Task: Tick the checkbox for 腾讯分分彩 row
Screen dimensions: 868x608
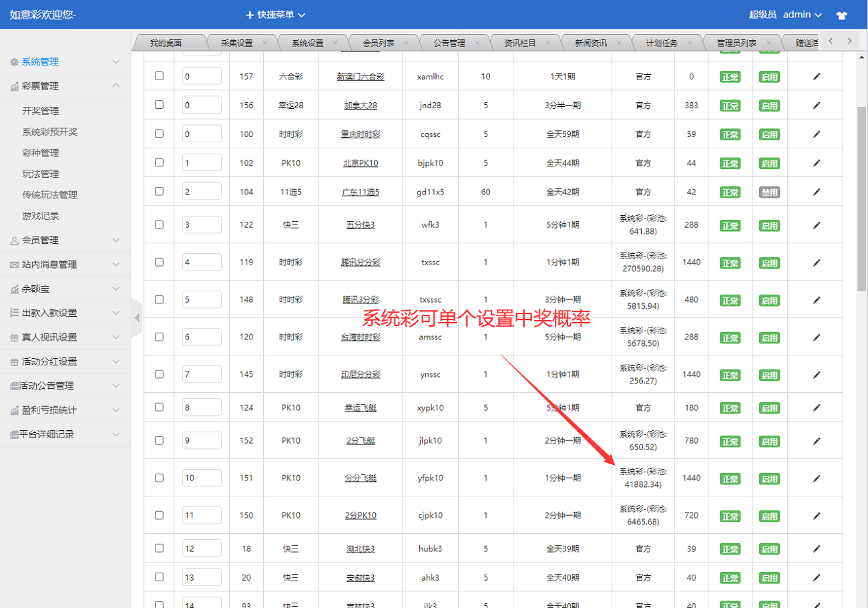Action: [x=159, y=262]
